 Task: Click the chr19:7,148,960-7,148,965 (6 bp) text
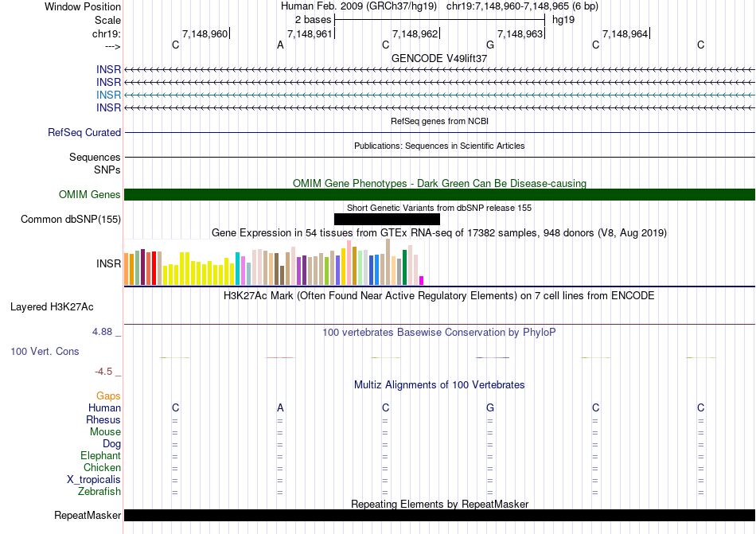522,6
